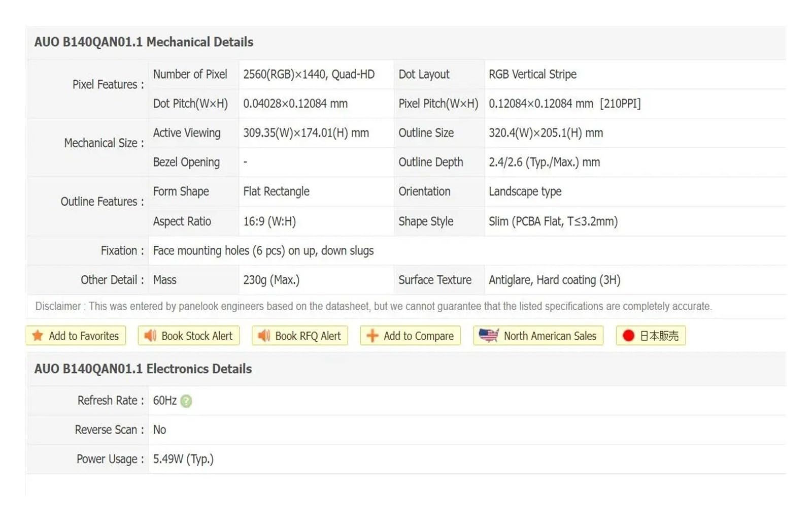Click the Orientation label
812x522 pixels.
coord(424,191)
